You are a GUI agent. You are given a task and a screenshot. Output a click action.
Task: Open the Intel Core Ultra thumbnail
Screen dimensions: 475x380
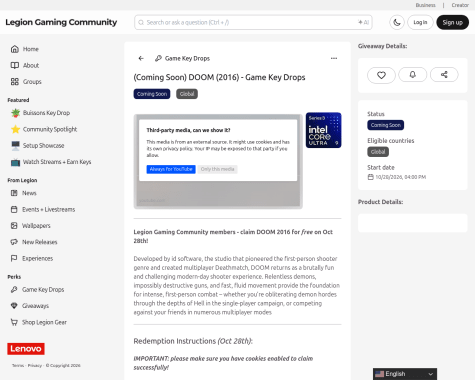coord(323,130)
